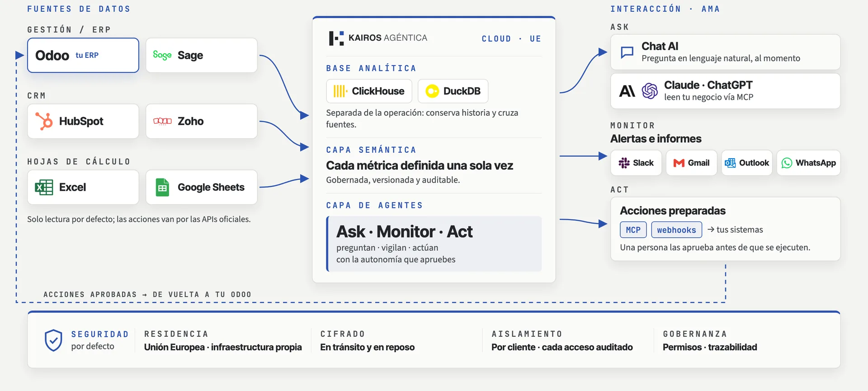Click the INTERACCIÓN · AMA heading
This screenshot has width=868, height=391.
pyautogui.click(x=665, y=9)
